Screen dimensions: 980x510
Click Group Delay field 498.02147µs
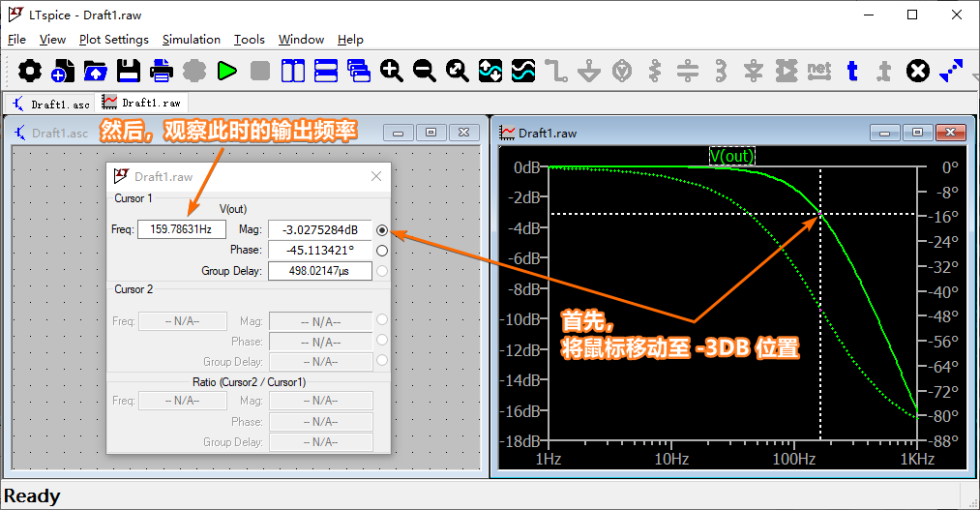click(x=320, y=271)
